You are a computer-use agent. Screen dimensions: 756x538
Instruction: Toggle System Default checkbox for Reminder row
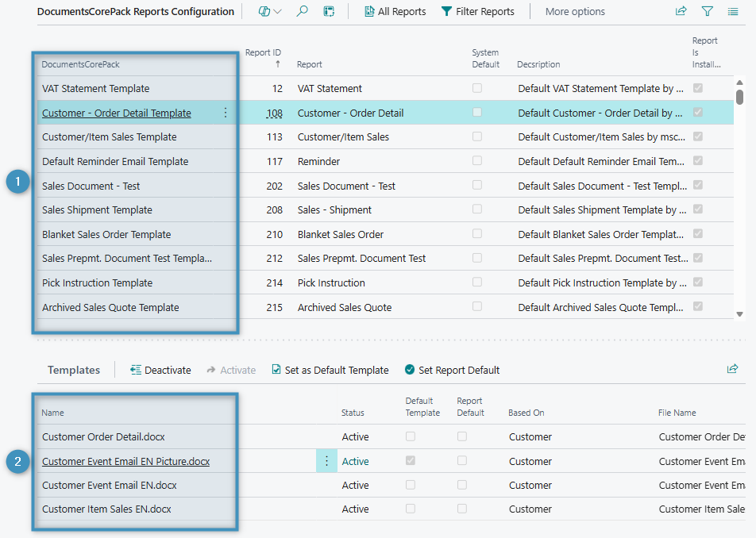[x=476, y=160]
